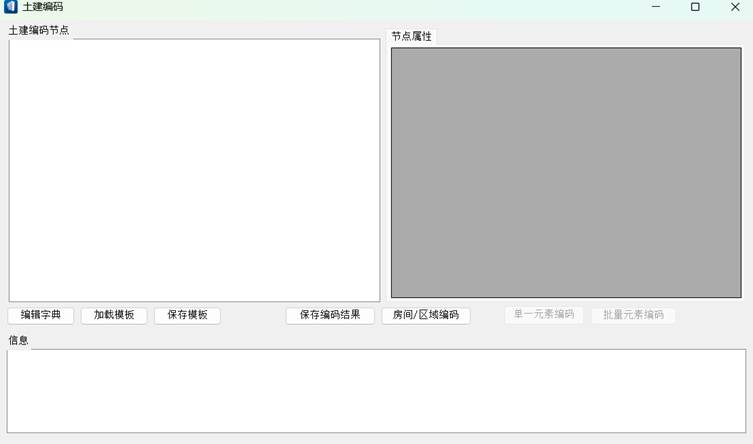This screenshot has height=444, width=753.
Task: Click the 信息 group label
Action: (18, 340)
